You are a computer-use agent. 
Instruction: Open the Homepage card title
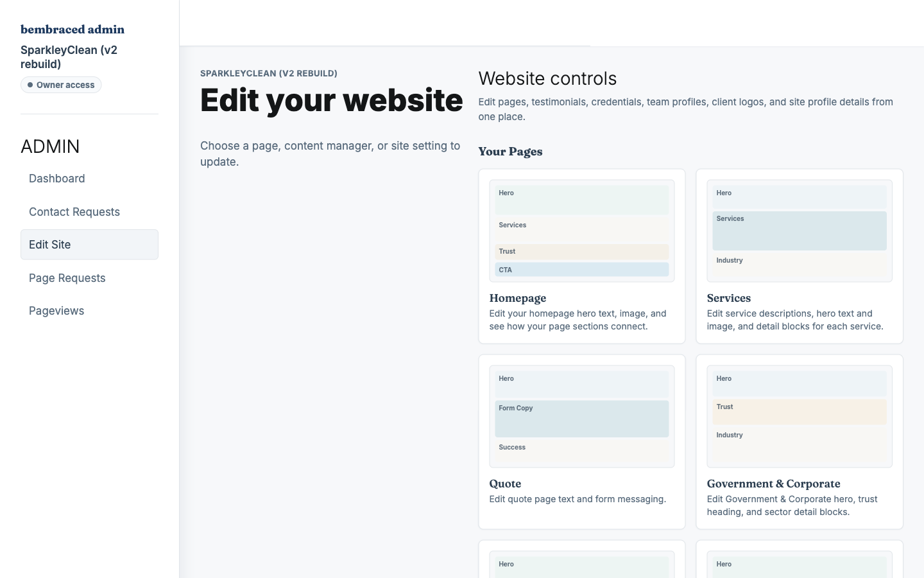pos(518,298)
